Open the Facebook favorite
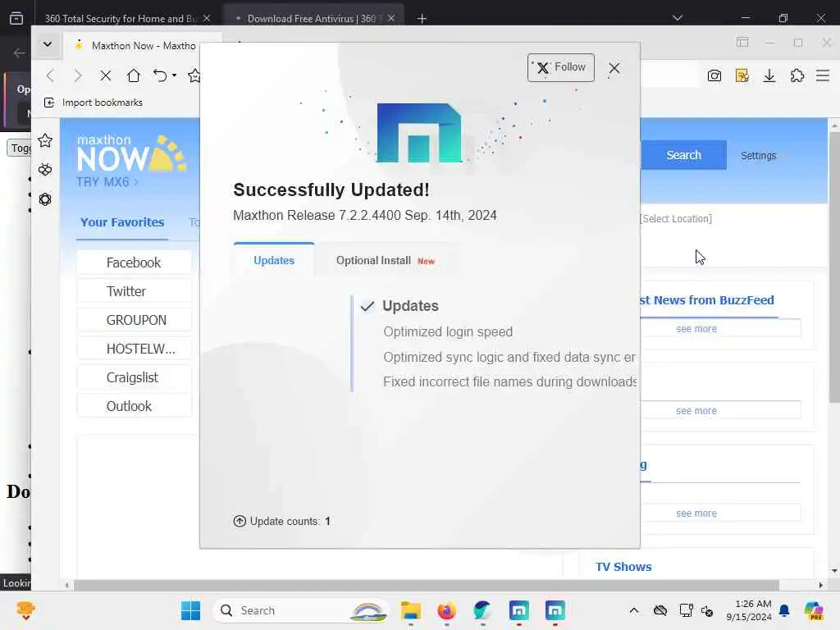This screenshot has height=630, width=840. 134,262
